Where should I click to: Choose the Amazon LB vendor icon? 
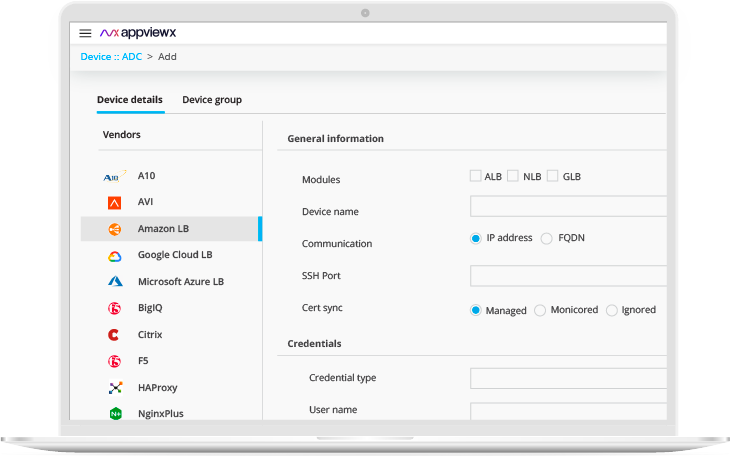click(115, 229)
